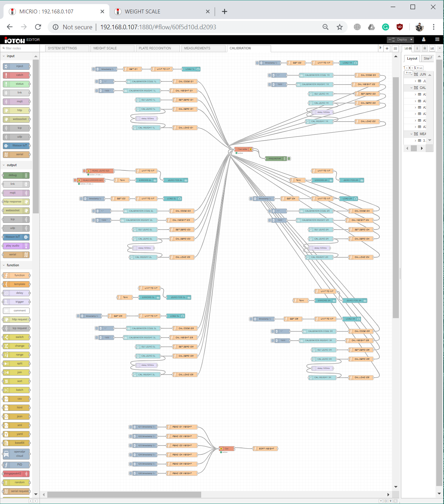Switch to the PLATE RECOGNITION flow tab

[x=158, y=48]
